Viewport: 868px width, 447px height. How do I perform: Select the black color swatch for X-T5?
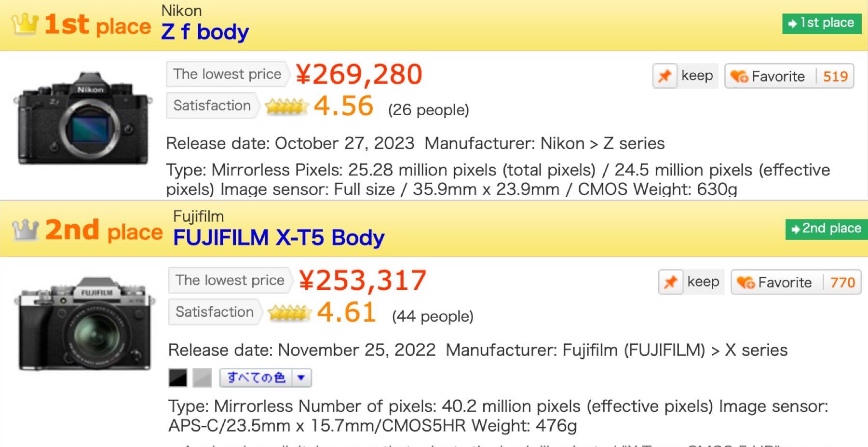pos(178,378)
